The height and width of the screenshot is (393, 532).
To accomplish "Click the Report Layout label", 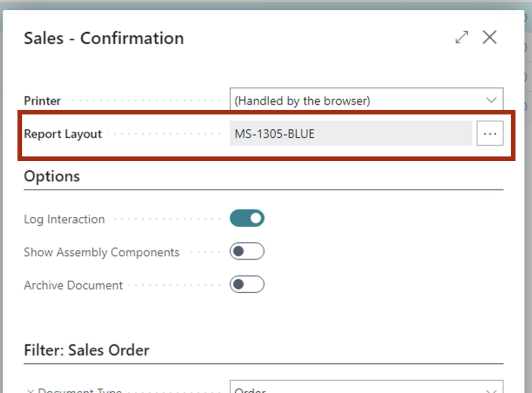I will (x=63, y=134).
